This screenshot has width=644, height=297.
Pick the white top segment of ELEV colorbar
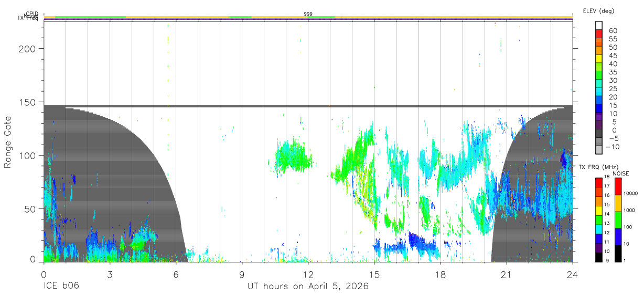point(599,25)
